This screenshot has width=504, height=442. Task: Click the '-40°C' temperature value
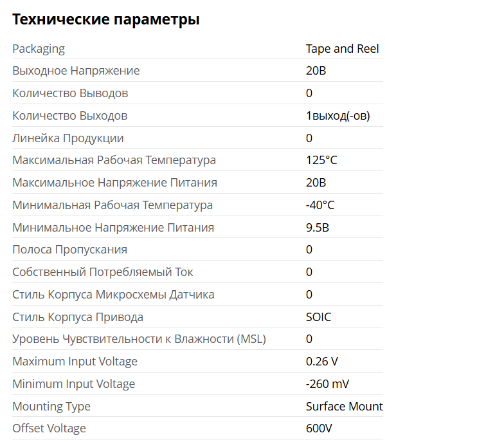coord(320,205)
